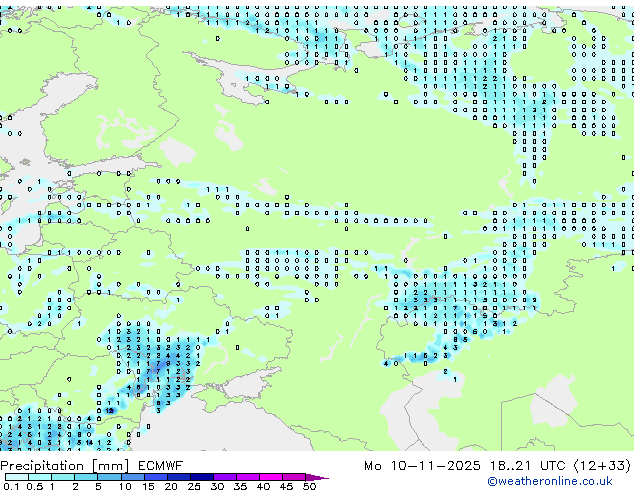Click the legend scale label "40"
Viewport: 634px width, 490px height.
click(x=263, y=486)
